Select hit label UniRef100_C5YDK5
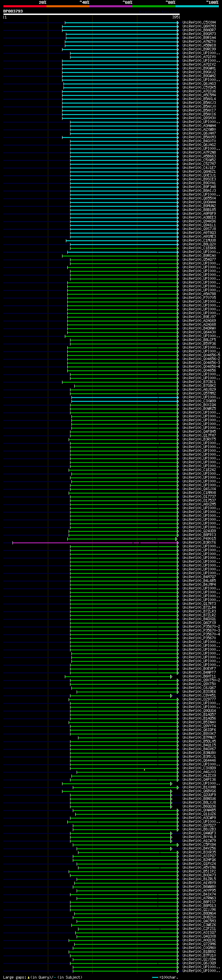This screenshot has height=980, width=222. coord(199,88)
